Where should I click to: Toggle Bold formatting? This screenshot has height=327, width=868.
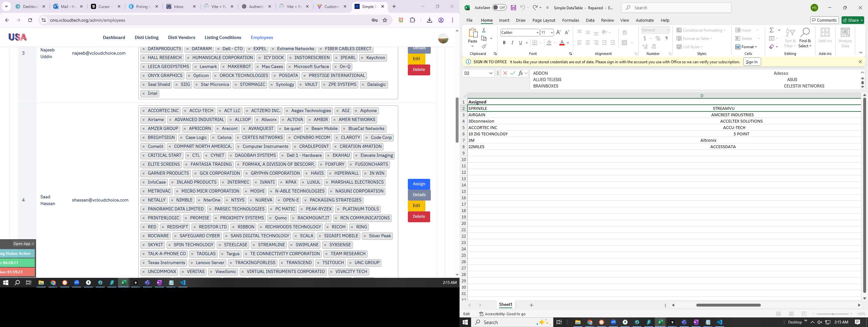tap(504, 43)
